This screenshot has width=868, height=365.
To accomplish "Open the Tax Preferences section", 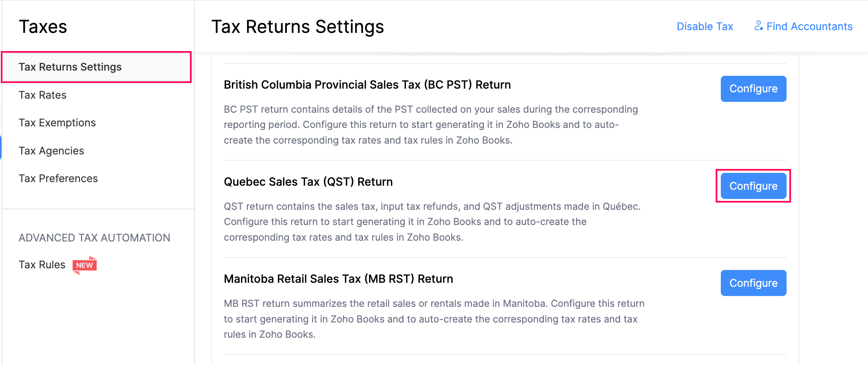I will (x=58, y=178).
